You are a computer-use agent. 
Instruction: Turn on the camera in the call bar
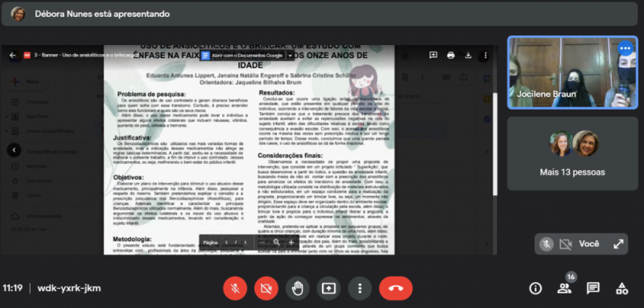point(266,289)
